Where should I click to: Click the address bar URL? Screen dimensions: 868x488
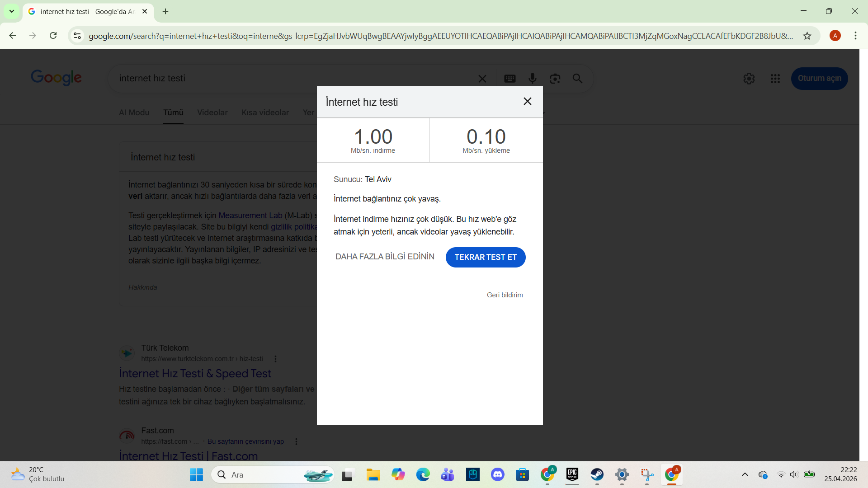click(x=441, y=36)
